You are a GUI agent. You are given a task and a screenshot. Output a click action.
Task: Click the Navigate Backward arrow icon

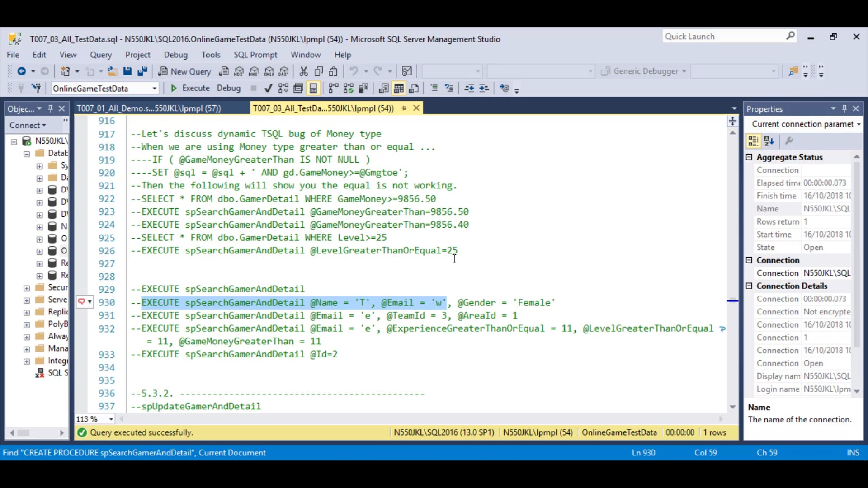[21, 71]
